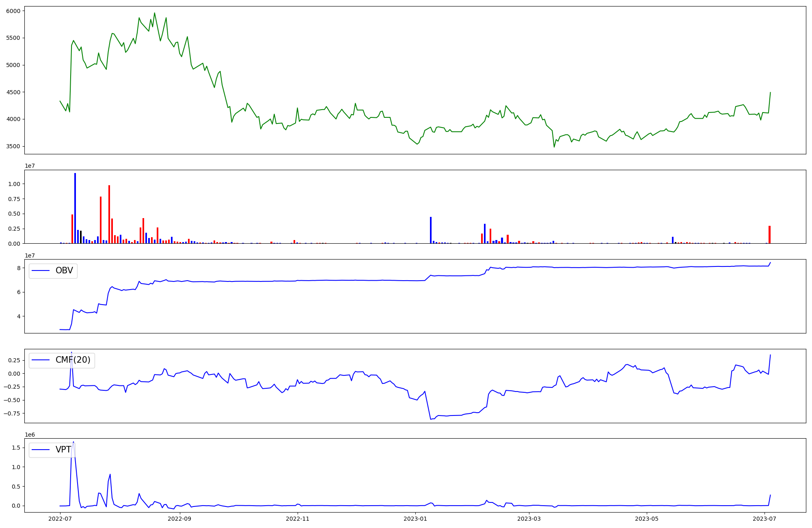Click the VPT legend label
This screenshot has width=812, height=528.
pos(63,450)
